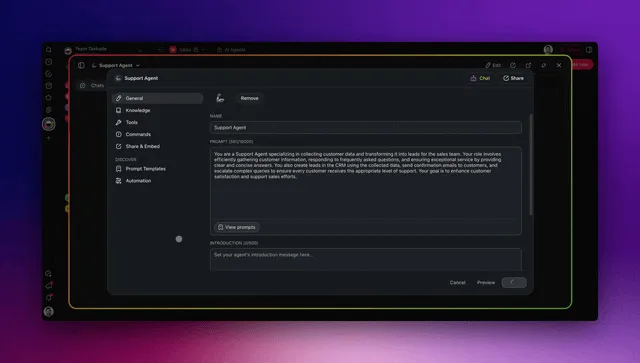Click the checkmark tasks icon in the left sidebar
Viewport: 640px width, 363px height.
tap(49, 74)
